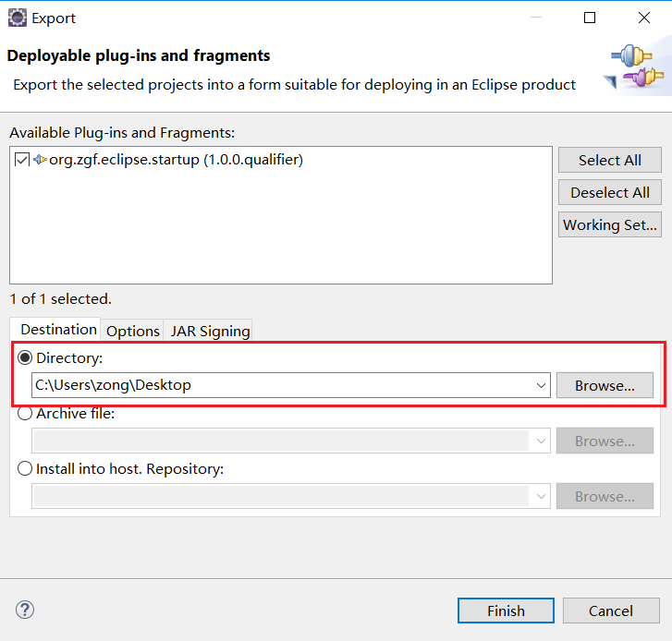Image resolution: width=672 pixels, height=641 pixels.
Task: Click the Eclipse Export window icon
Action: (18, 18)
